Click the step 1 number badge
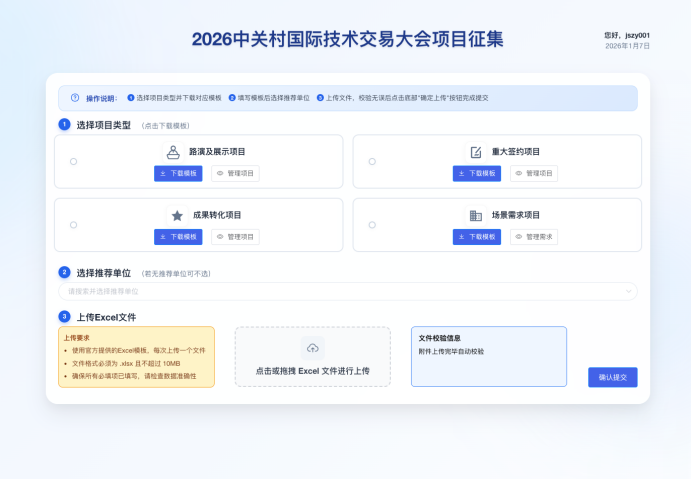The height and width of the screenshot is (480, 691). (x=64, y=125)
